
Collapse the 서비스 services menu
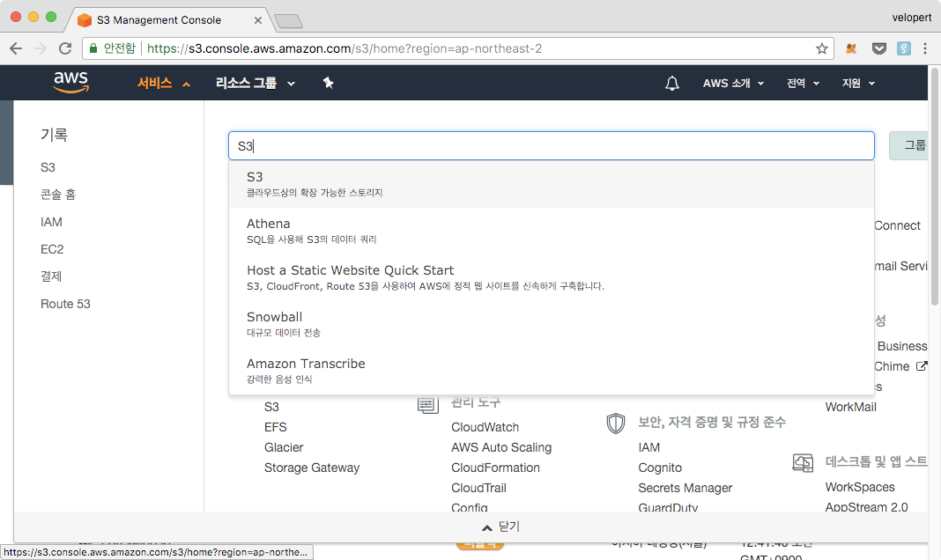click(x=164, y=84)
